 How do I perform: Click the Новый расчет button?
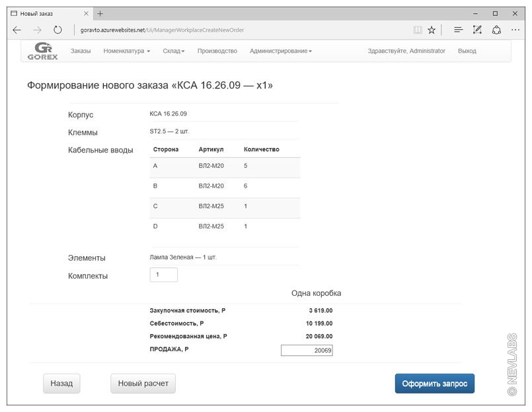[143, 383]
